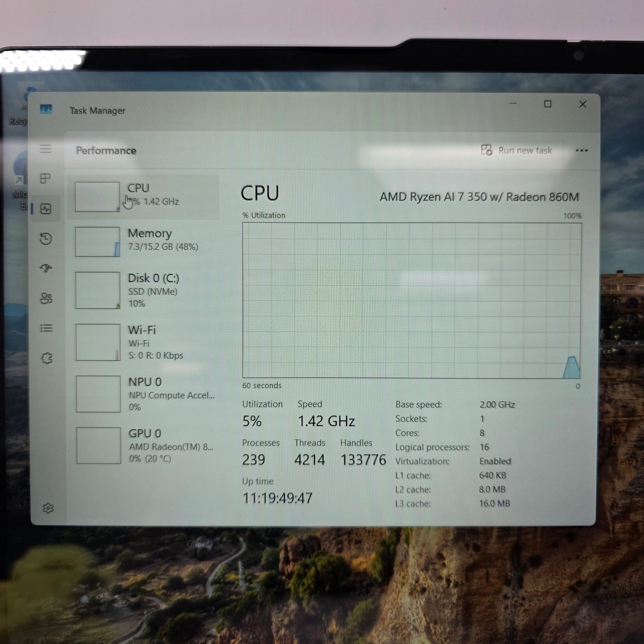Click the L2 cache 8.0 MB value

pyautogui.click(x=492, y=489)
